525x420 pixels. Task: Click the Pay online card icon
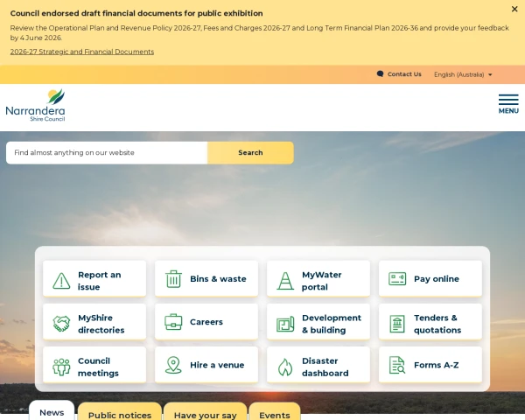click(x=397, y=278)
